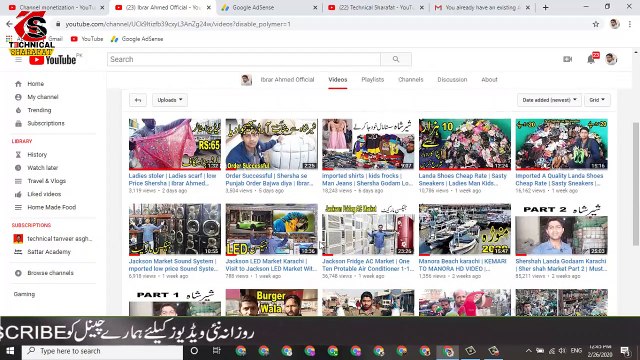640x360 pixels.
Task: Open the Date added (newest) sort dropdown
Action: (x=549, y=100)
